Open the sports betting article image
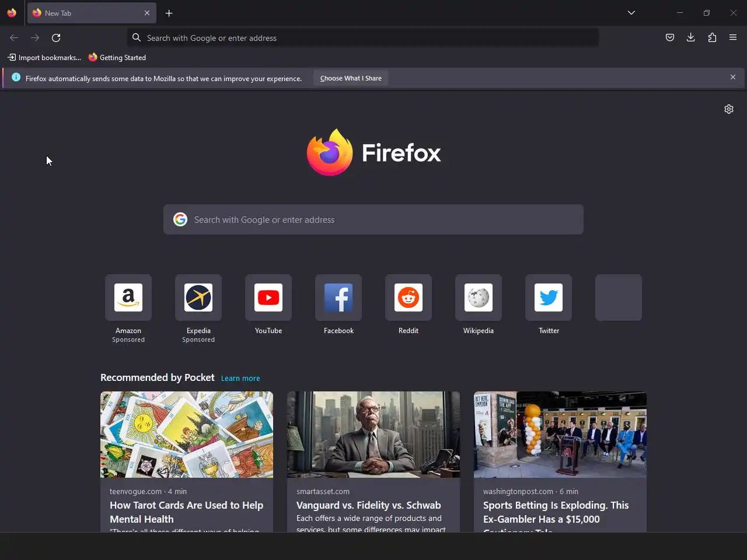 click(x=560, y=435)
